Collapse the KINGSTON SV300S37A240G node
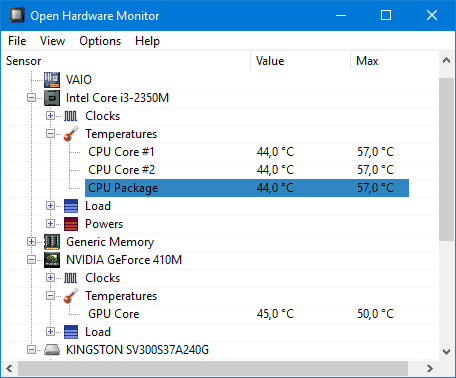This screenshot has height=378, width=456. click(31, 350)
